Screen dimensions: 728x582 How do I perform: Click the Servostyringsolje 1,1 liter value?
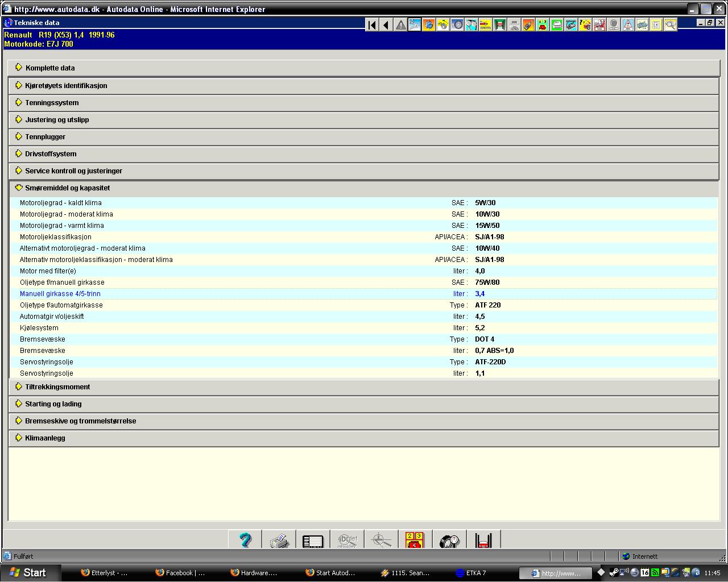(480, 373)
